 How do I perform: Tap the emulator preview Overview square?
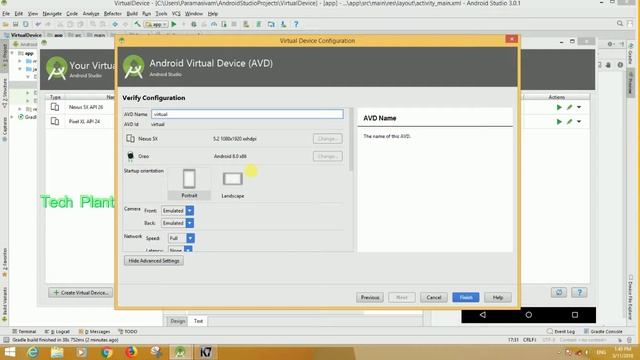[x=575, y=315]
